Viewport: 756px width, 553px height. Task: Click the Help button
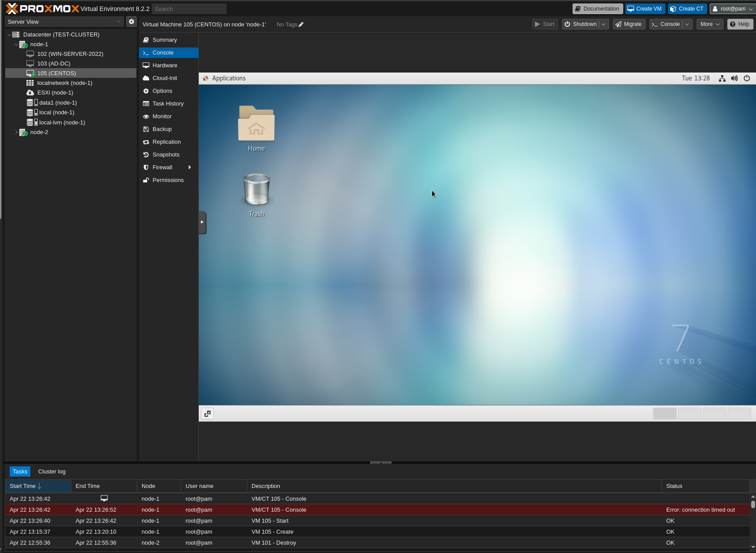[740, 24]
